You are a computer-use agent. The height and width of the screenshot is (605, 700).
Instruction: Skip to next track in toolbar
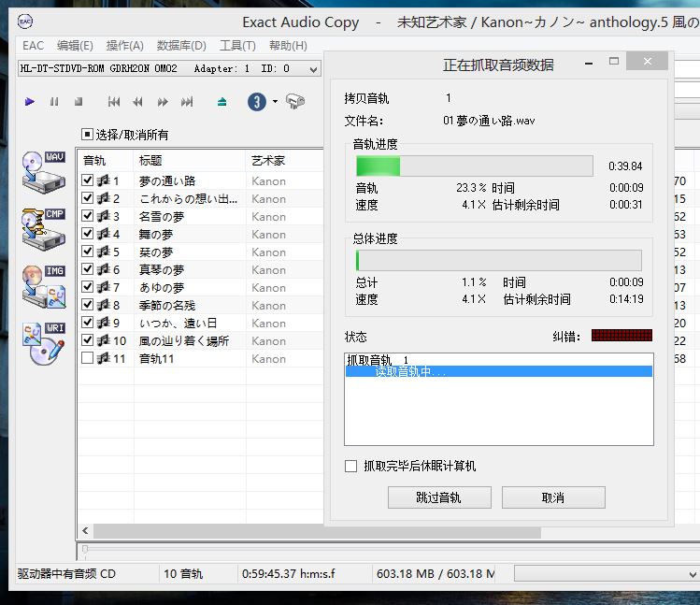pos(187,102)
